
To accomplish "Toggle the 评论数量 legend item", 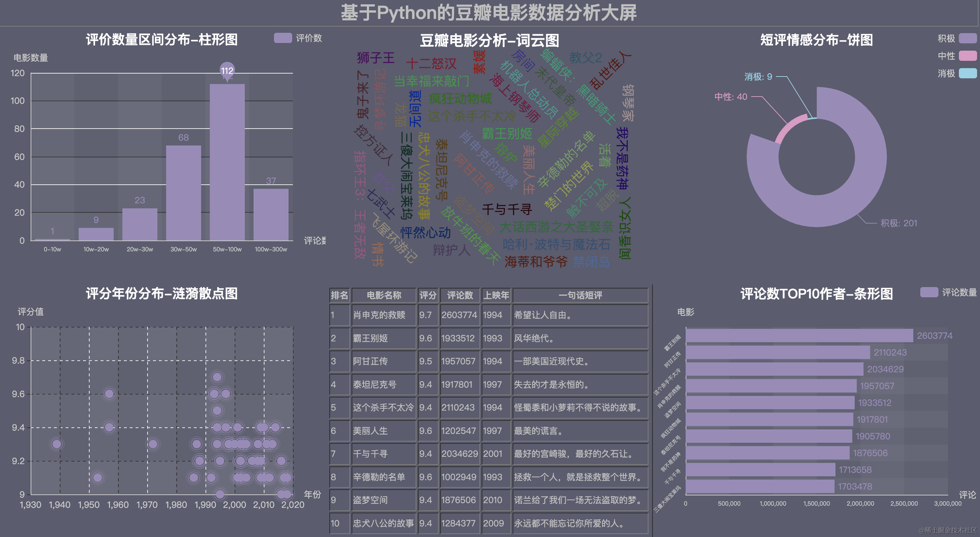I will (929, 292).
